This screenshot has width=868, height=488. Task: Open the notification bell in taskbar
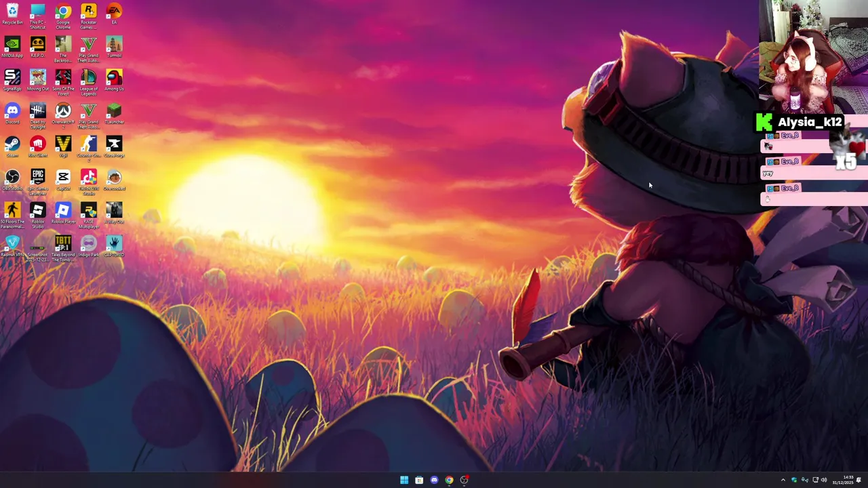(x=859, y=480)
